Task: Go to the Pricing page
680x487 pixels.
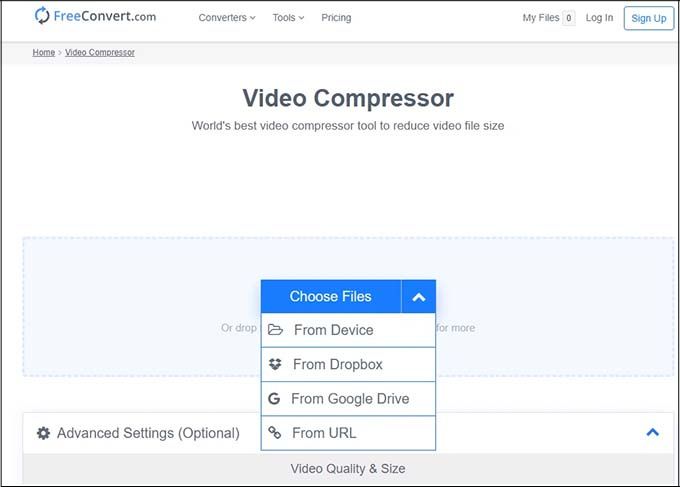Action: (x=336, y=18)
